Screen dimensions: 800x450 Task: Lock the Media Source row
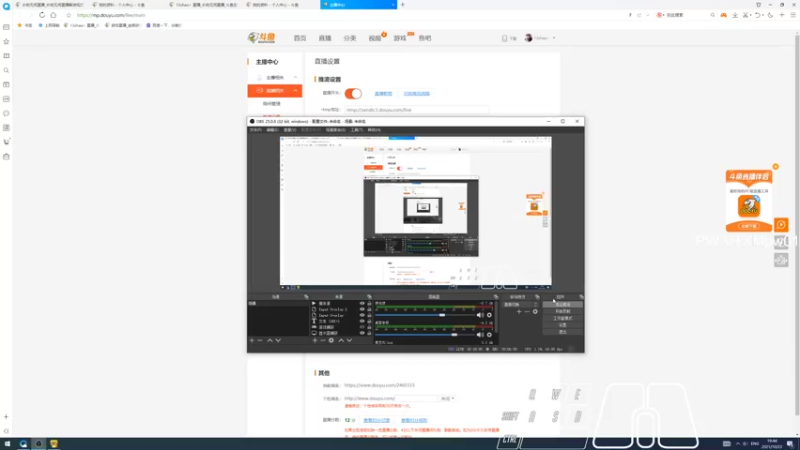click(x=369, y=304)
